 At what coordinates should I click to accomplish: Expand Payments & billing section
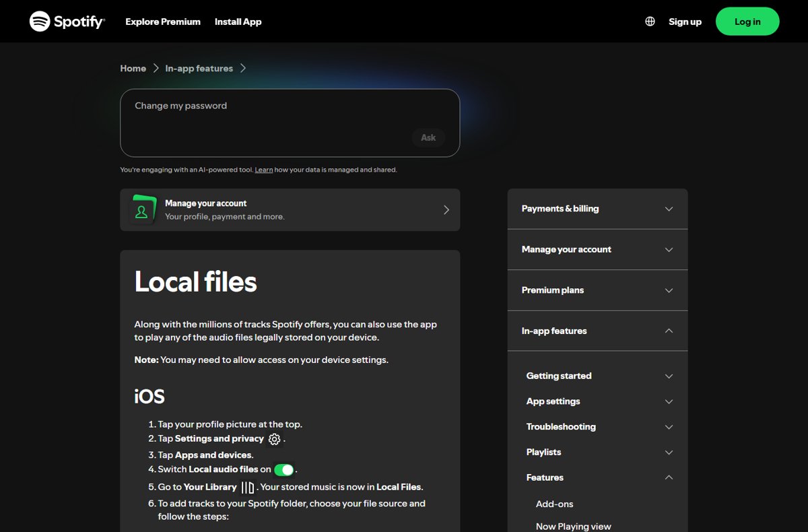[597, 209]
